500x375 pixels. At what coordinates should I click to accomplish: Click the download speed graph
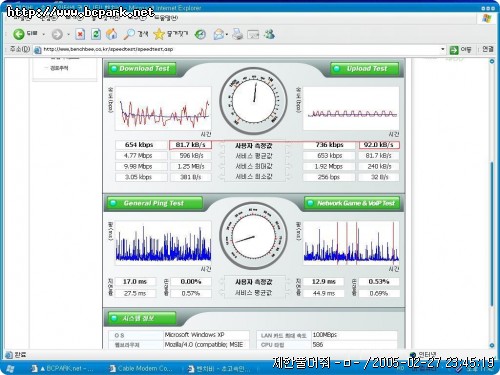[163, 109]
